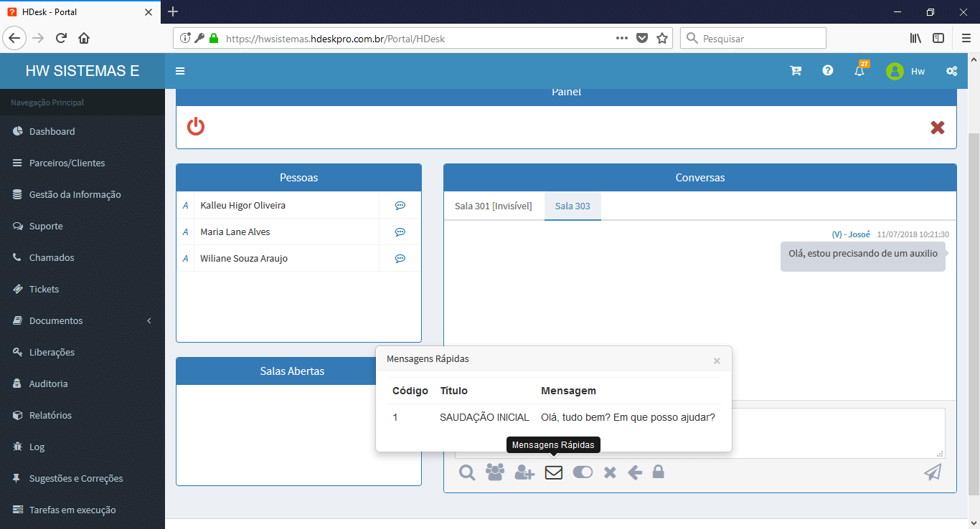
Task: Open page actions three-dots in address bar
Action: (622, 38)
